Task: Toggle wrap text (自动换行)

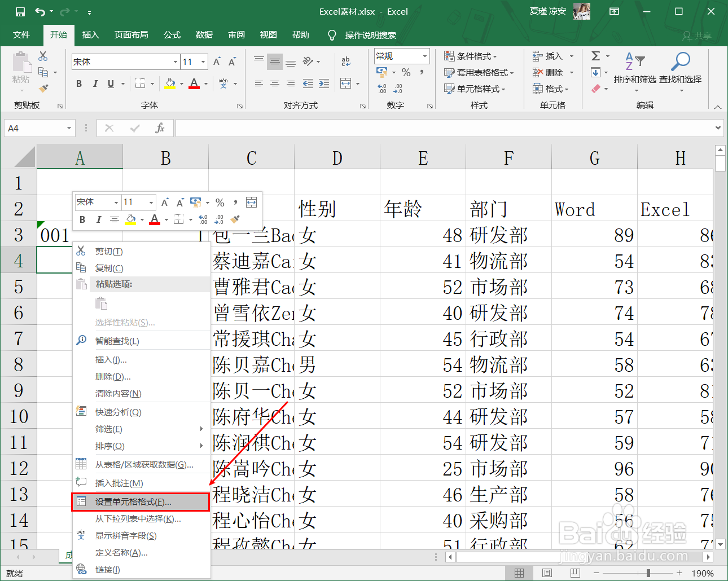Action: point(346,62)
